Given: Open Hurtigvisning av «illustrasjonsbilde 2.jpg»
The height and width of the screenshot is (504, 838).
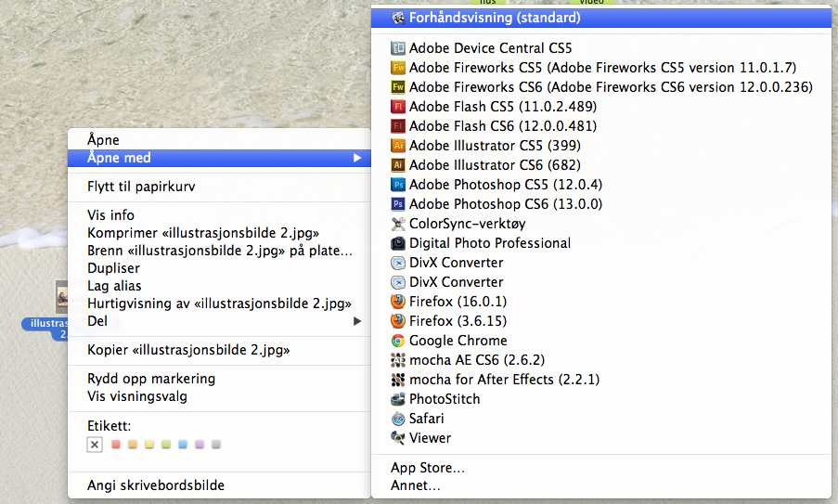Looking at the screenshot, I should pyautogui.click(x=219, y=304).
